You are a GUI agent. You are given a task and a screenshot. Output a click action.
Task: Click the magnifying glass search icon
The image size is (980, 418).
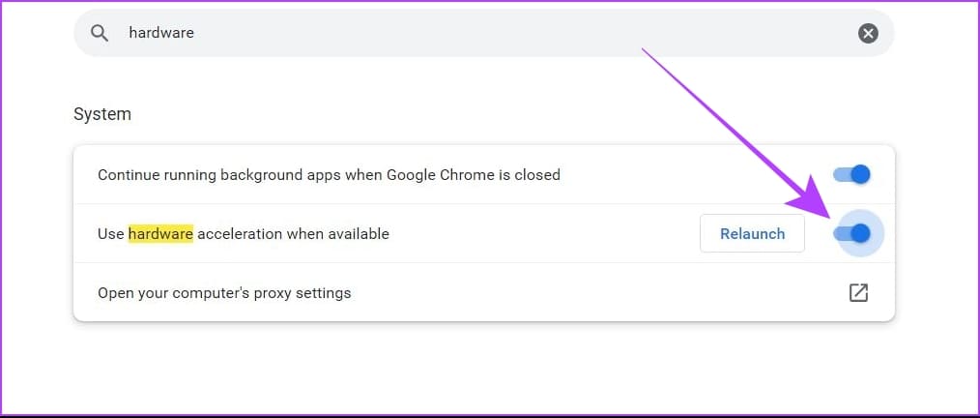click(x=100, y=33)
